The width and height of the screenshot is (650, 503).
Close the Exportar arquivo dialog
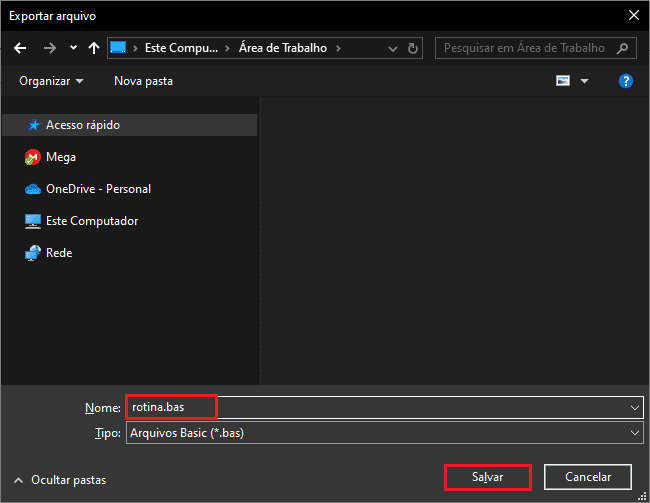[x=634, y=15]
